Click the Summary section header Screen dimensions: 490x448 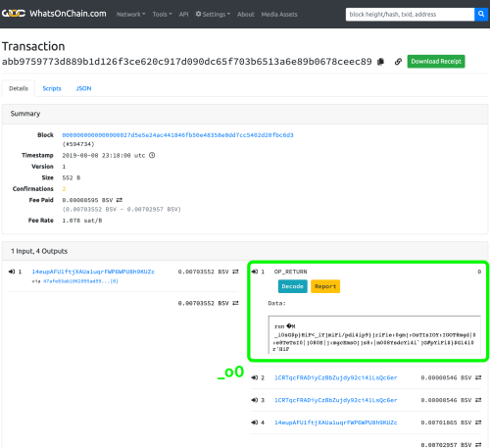pos(245,114)
